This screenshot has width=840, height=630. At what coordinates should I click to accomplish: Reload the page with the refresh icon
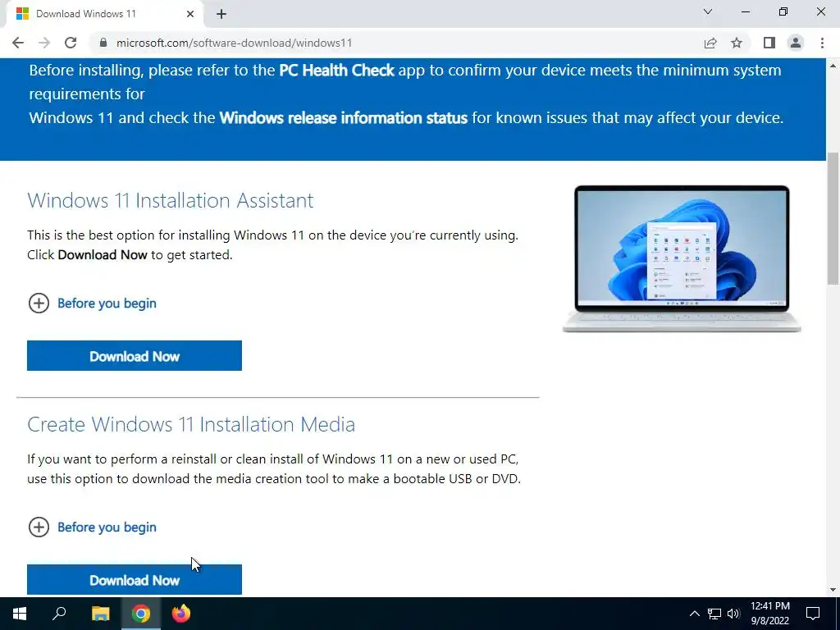pyautogui.click(x=71, y=43)
